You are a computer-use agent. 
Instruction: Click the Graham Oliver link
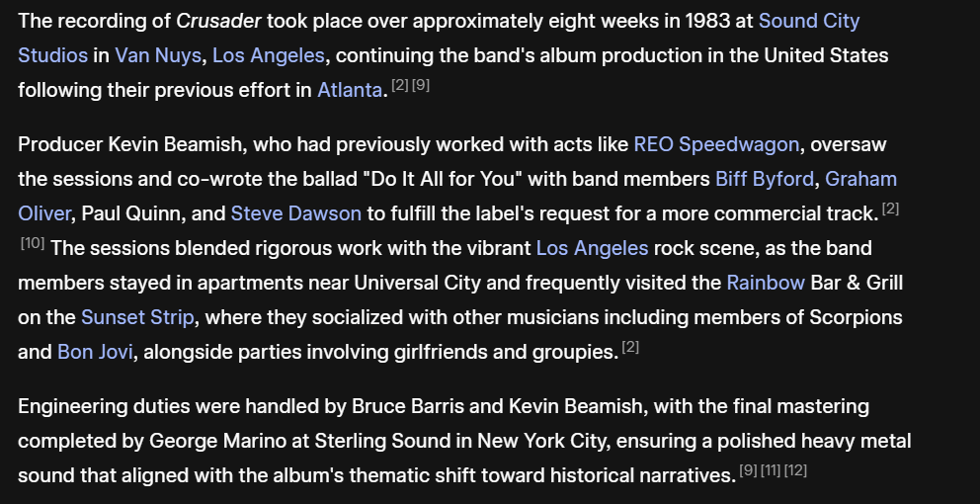[x=860, y=179]
